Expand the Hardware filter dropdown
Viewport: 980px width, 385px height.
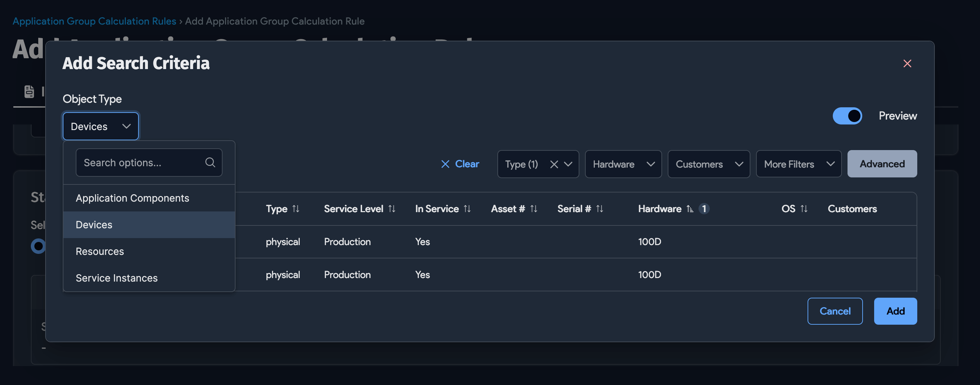click(x=623, y=164)
